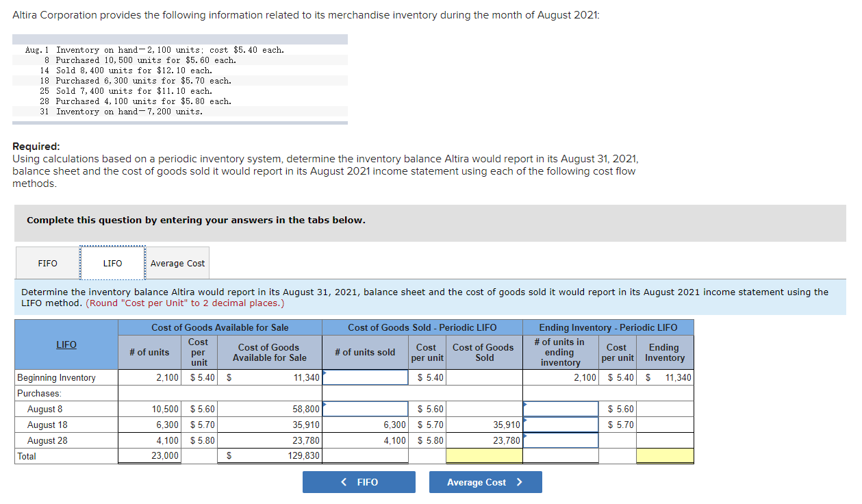862x504 pixels.
Task: Click the yellow total Ending Inventory cell
Action: (665, 457)
